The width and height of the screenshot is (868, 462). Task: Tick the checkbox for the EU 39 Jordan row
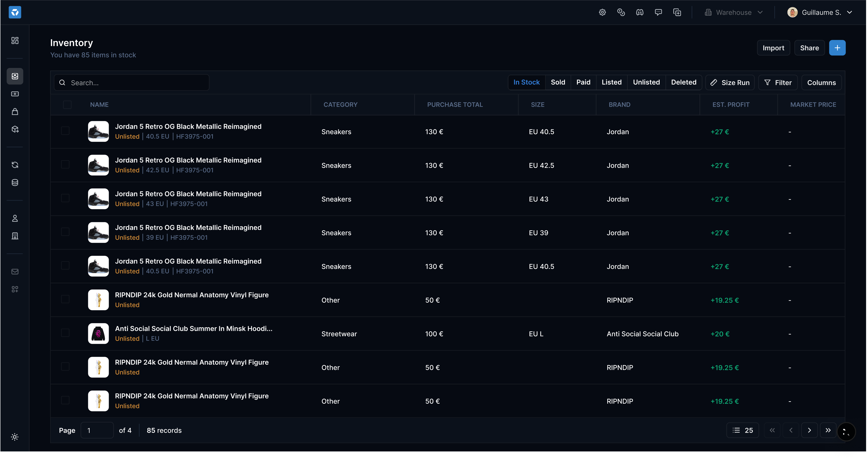65,232
